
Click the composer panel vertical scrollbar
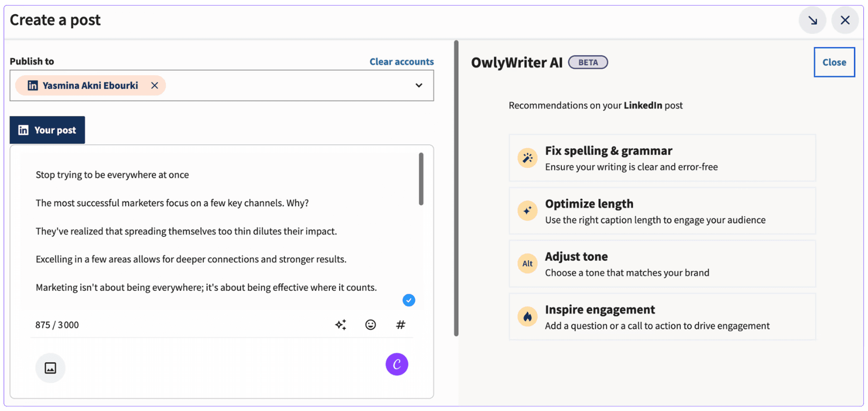tap(456, 188)
